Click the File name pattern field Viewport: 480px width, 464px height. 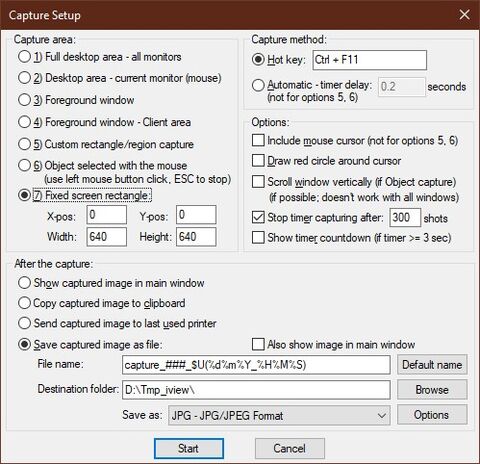point(256,365)
